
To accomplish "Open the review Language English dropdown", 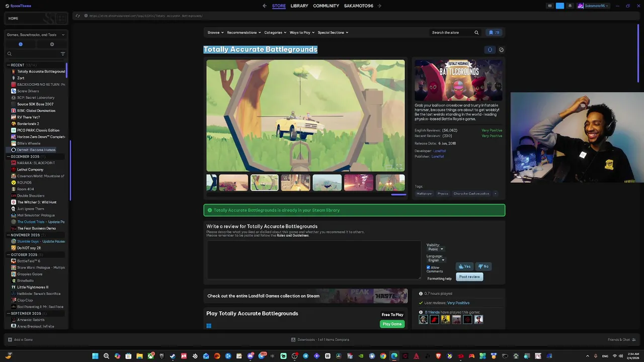I will [x=436, y=260].
